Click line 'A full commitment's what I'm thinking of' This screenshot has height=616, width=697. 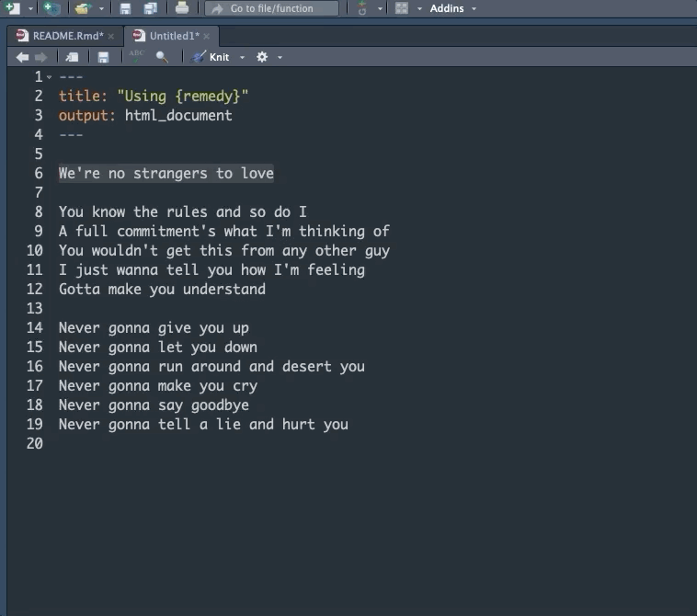pos(224,231)
